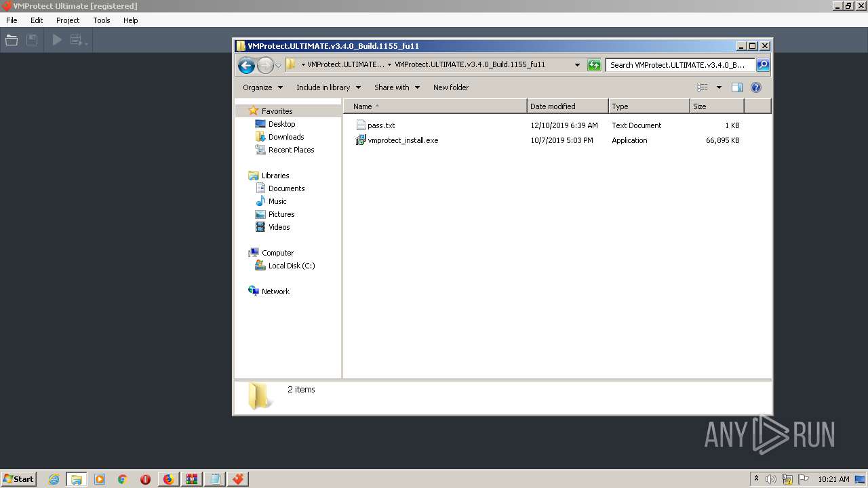Launch Windows Media Player from taskbar

[x=100, y=479]
